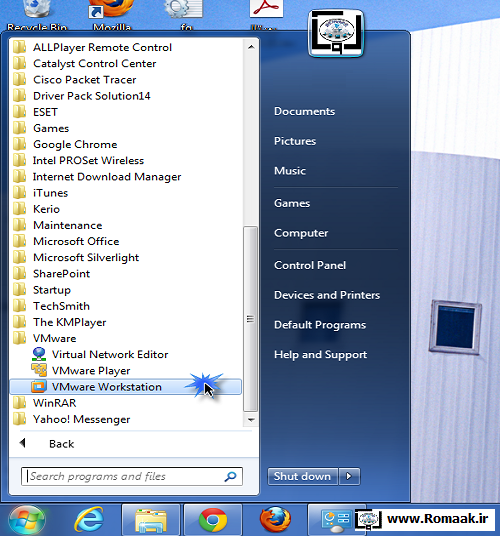Open Games in the right Start pane

[x=292, y=203]
